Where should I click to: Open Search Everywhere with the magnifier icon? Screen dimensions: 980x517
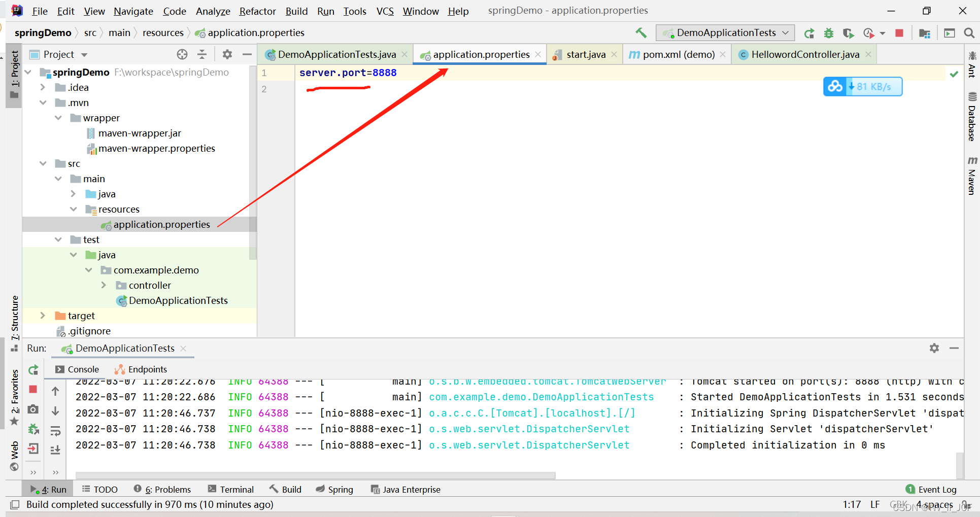click(x=969, y=32)
